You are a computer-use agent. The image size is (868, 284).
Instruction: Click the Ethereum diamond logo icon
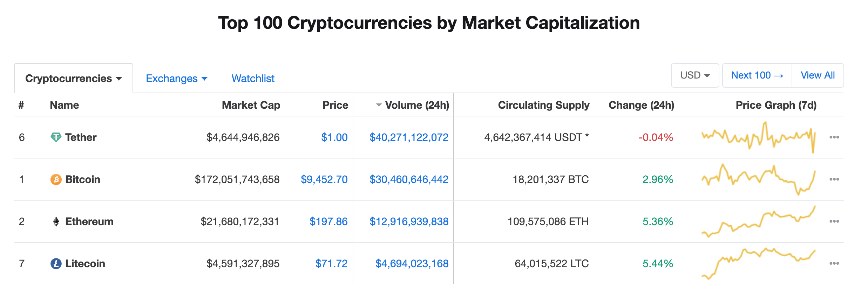pos(56,221)
